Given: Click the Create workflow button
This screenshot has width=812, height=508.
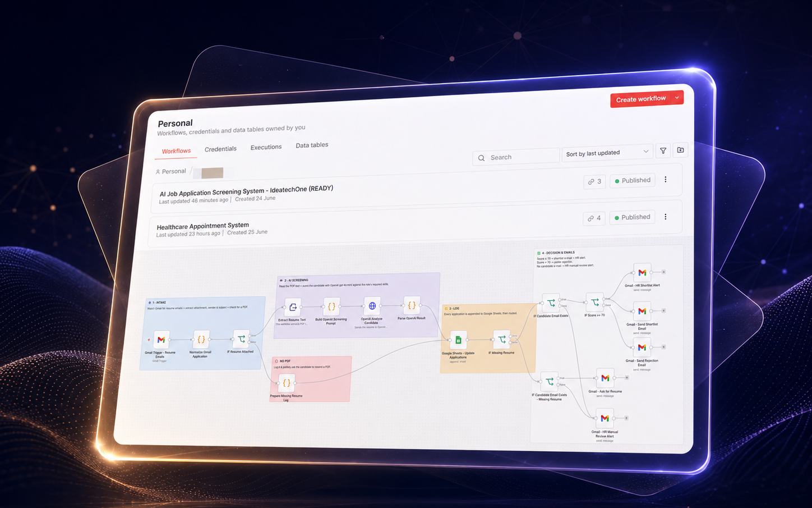Looking at the screenshot, I should pyautogui.click(x=641, y=99).
